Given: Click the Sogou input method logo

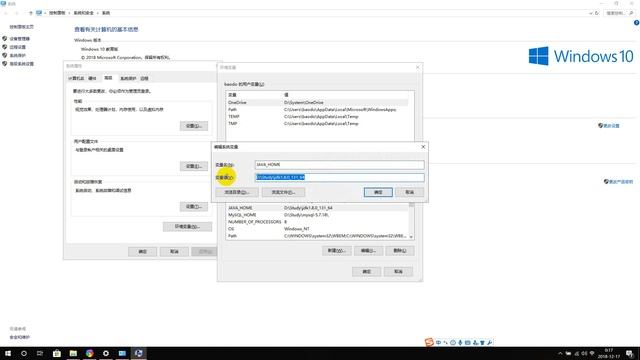Looking at the screenshot, I should click(x=429, y=342).
